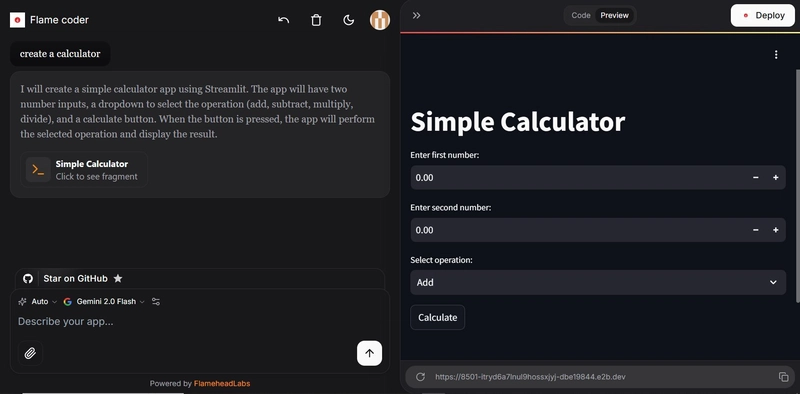Open the user avatar profile
Image resolution: width=800 pixels, height=394 pixels.
pos(380,20)
